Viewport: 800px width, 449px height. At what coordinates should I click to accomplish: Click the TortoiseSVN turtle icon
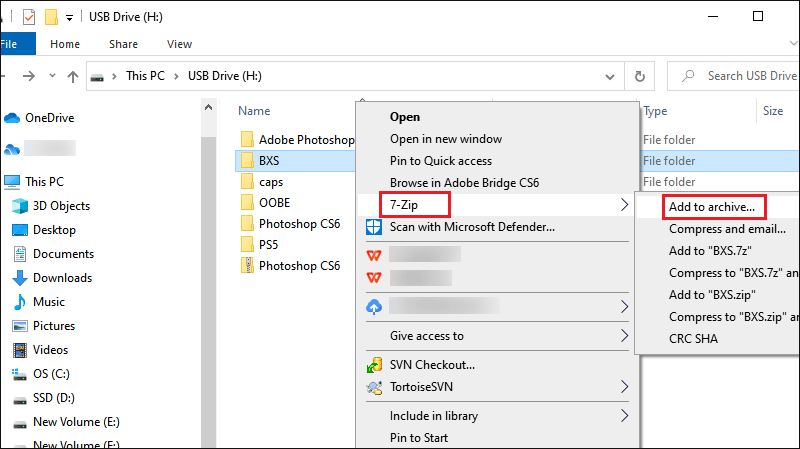click(374, 387)
